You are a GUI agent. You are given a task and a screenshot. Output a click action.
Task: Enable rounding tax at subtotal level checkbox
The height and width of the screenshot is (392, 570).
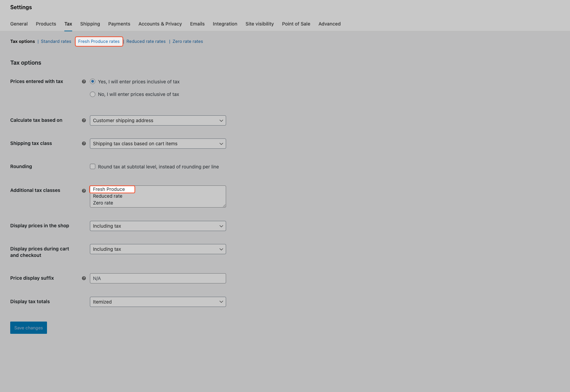[93, 166]
